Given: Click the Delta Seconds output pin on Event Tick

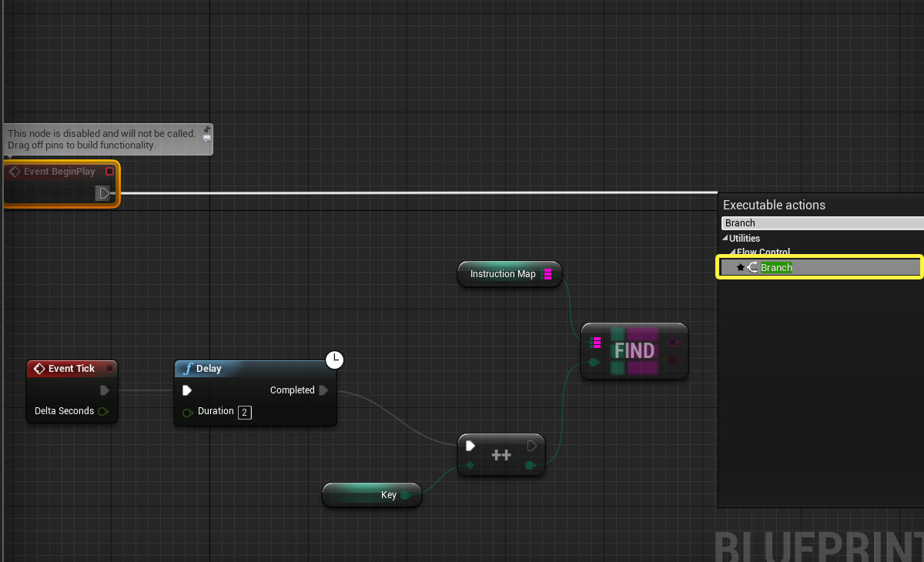Looking at the screenshot, I should 103,411.
